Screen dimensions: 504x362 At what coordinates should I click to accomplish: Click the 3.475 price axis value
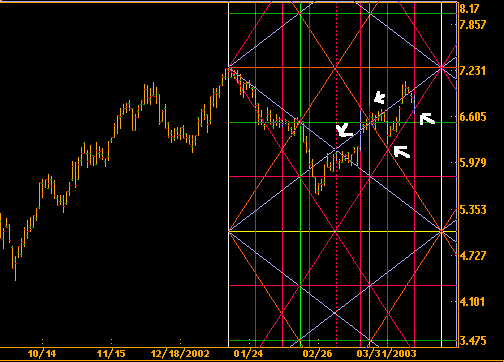click(473, 341)
